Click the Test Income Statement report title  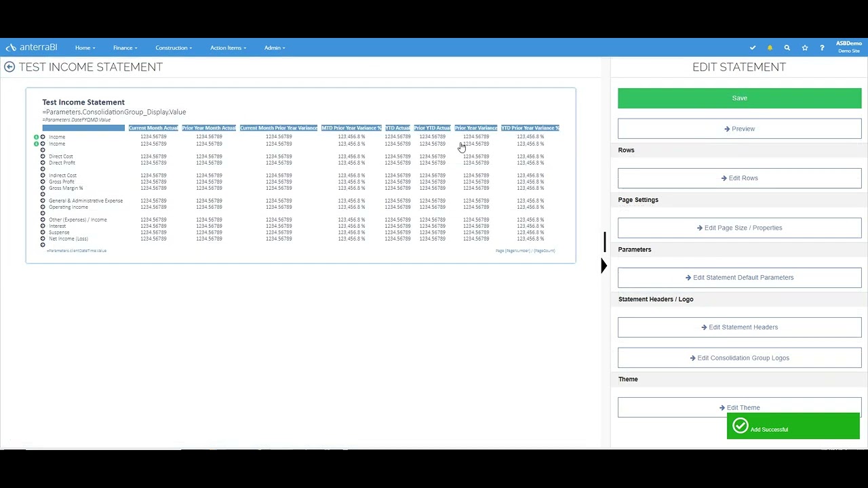[83, 102]
